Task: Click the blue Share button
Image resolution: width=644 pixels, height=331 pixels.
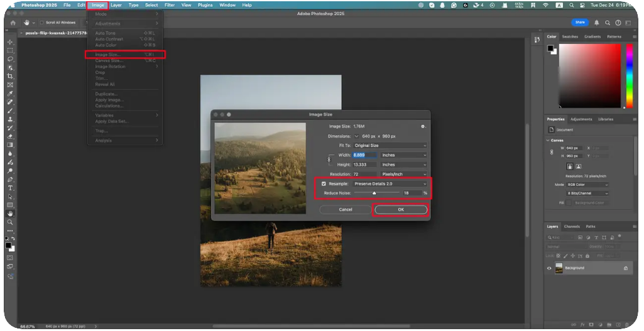Action: click(580, 23)
